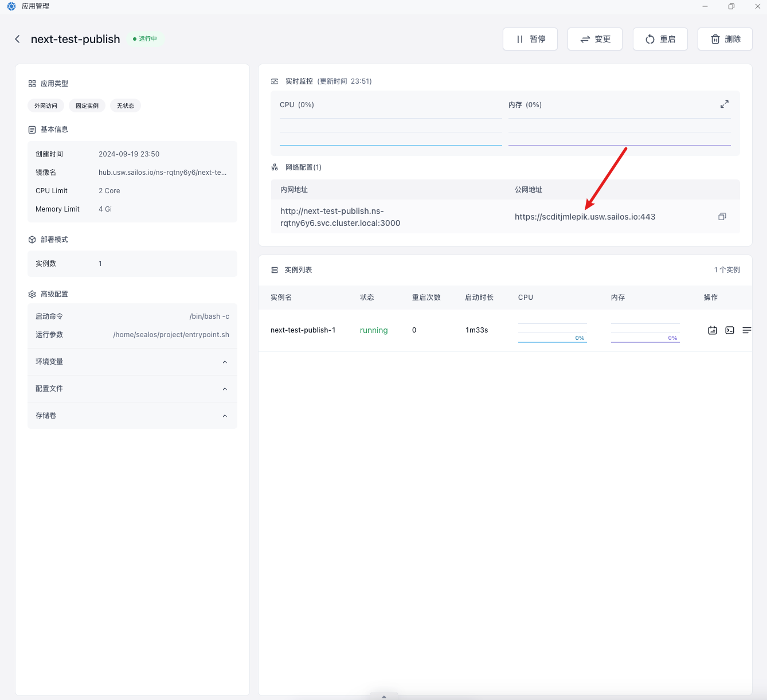The width and height of the screenshot is (767, 700).
Task: Open the public address sailos.io link
Action: [x=585, y=217]
